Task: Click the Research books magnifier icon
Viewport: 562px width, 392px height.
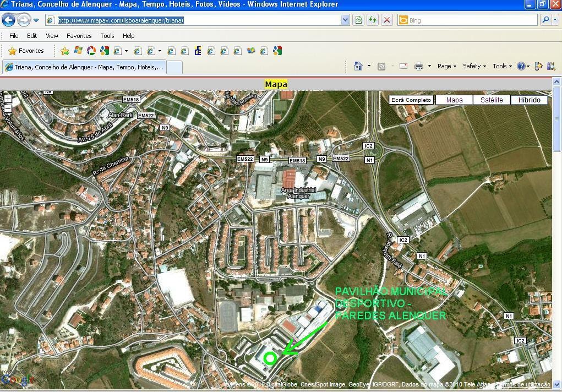Action: point(551,67)
